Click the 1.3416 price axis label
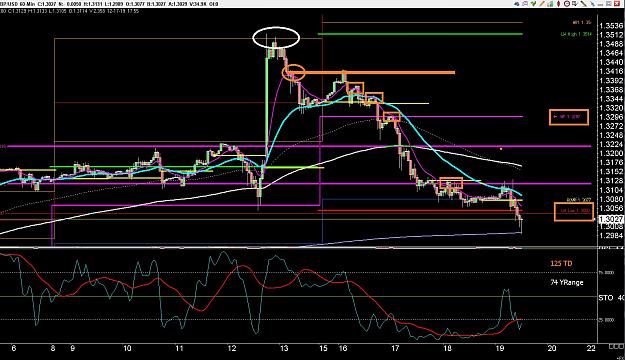 click(611, 71)
